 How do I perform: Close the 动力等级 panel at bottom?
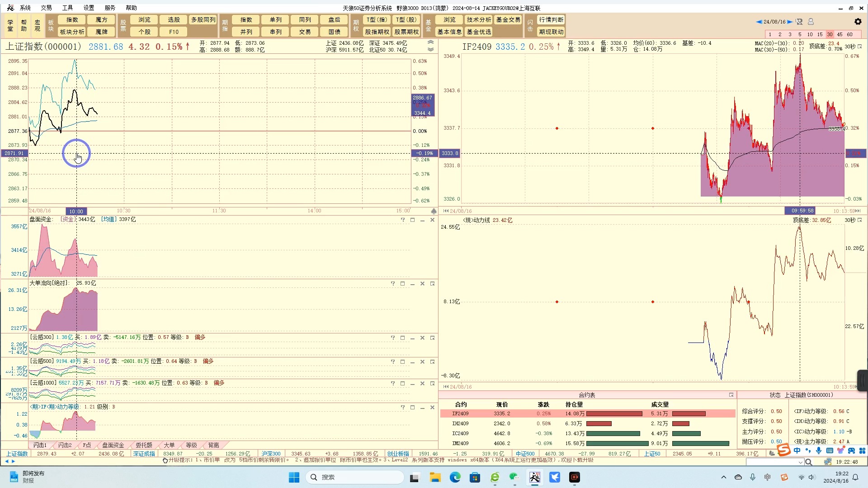(x=432, y=408)
